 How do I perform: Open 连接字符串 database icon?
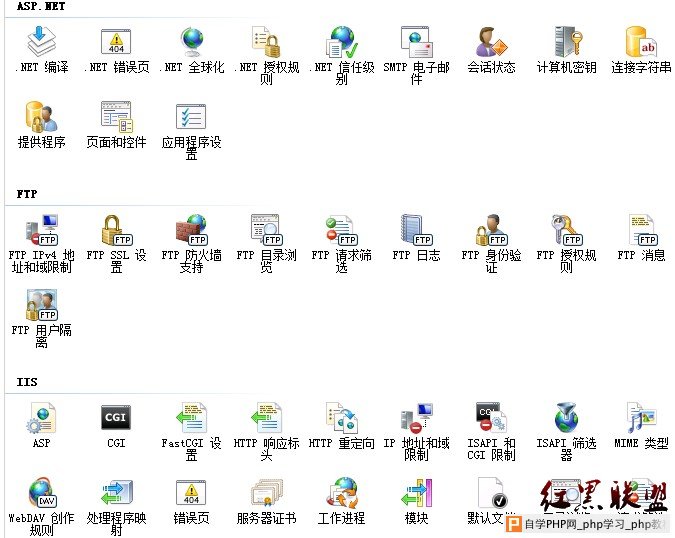click(641, 41)
